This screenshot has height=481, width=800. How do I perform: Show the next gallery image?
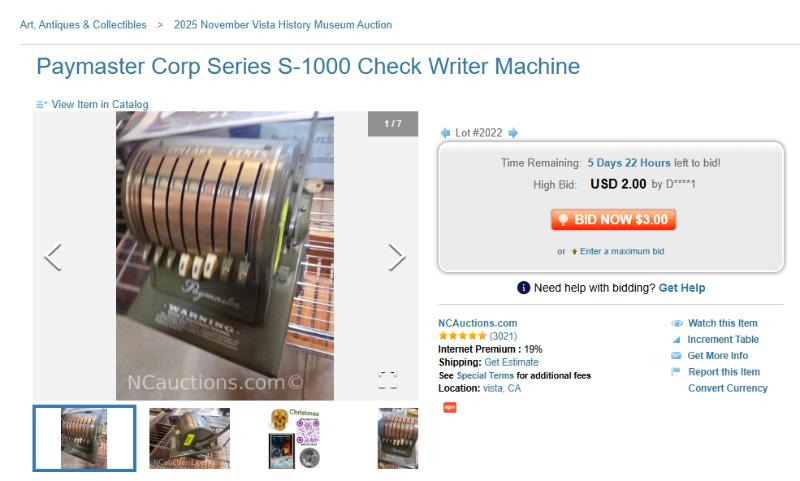coord(397,257)
